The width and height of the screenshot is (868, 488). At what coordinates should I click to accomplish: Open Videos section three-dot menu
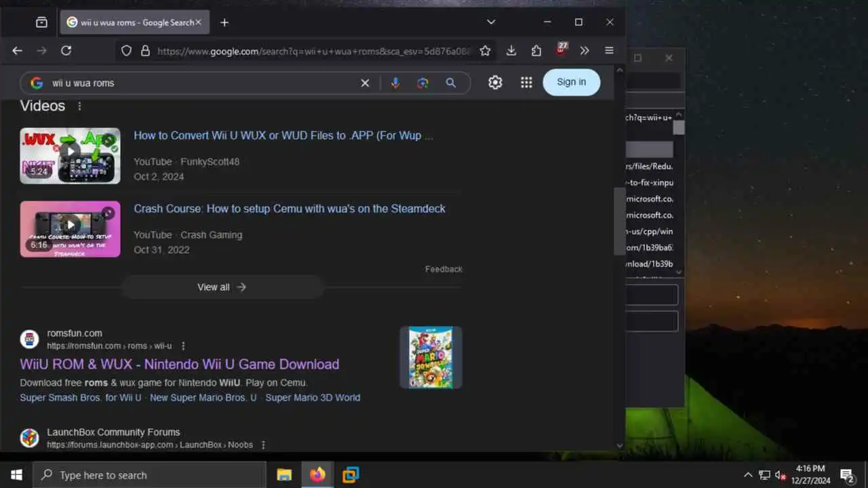pos(79,106)
